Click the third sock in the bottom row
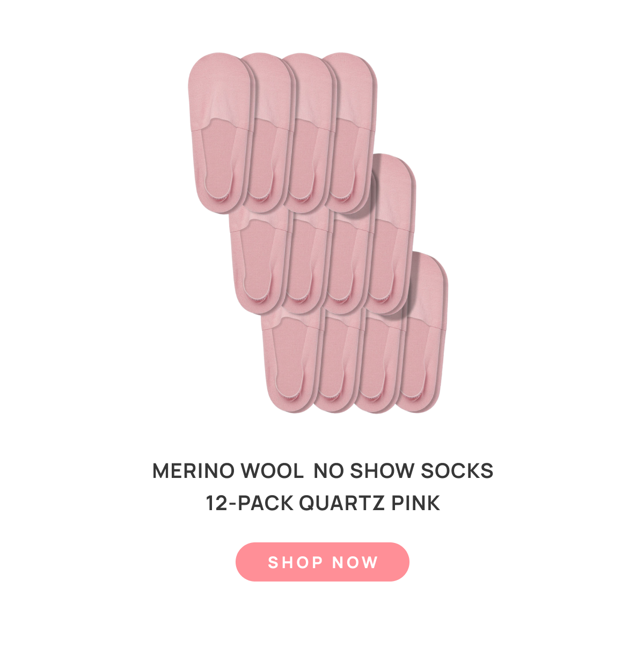Viewport: 644px width, 646px height. click(378, 362)
